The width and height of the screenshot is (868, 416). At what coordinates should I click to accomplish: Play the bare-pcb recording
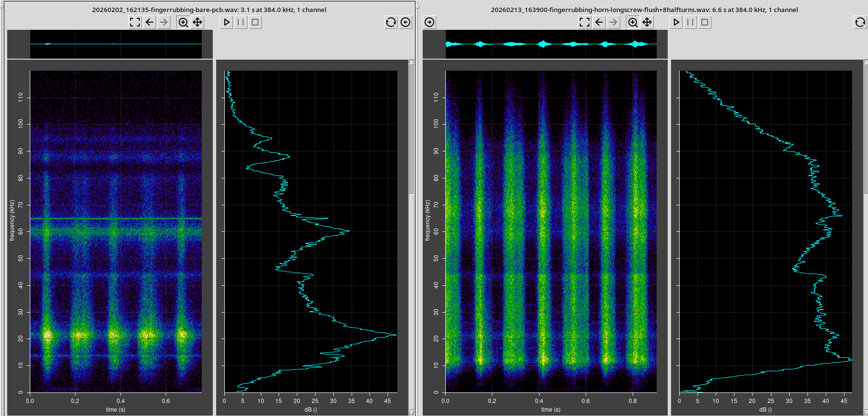(227, 22)
